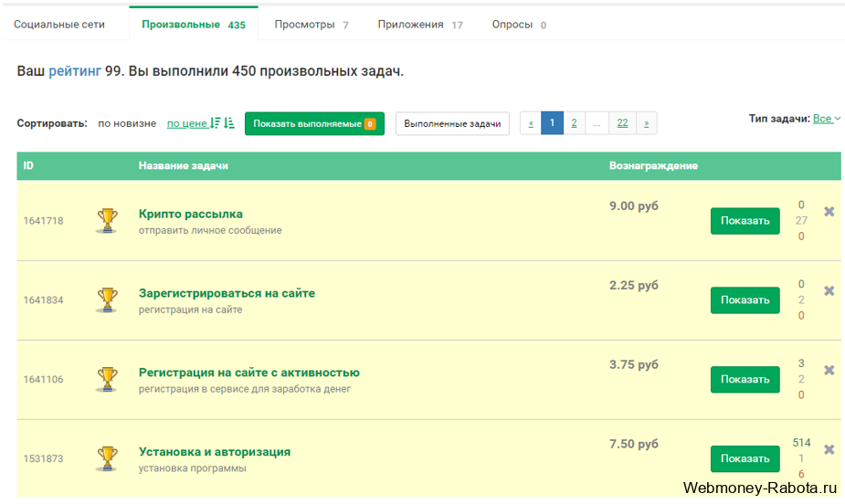Click trophy icon for Регистрация на сайте с активностью
The height and width of the screenshot is (504, 845).
[107, 379]
